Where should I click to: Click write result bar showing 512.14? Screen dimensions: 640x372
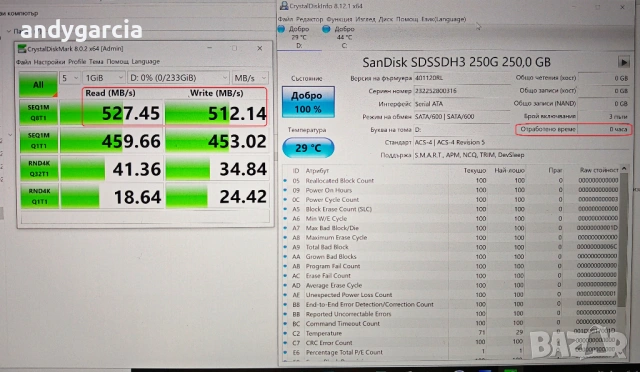coord(217,113)
